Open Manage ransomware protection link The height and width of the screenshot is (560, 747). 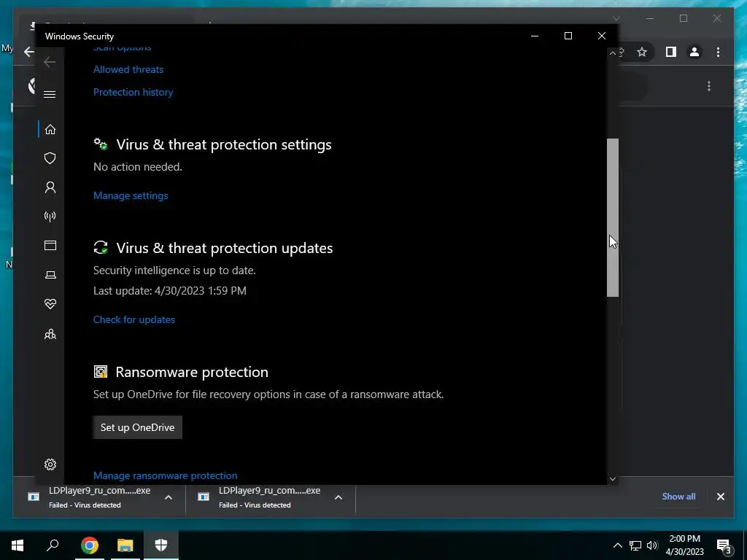[x=166, y=475]
